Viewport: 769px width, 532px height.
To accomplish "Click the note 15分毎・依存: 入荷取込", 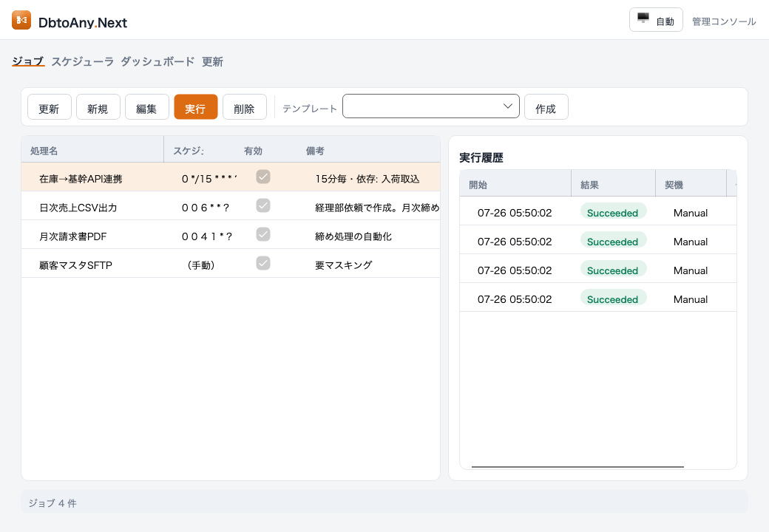I will 367,179.
